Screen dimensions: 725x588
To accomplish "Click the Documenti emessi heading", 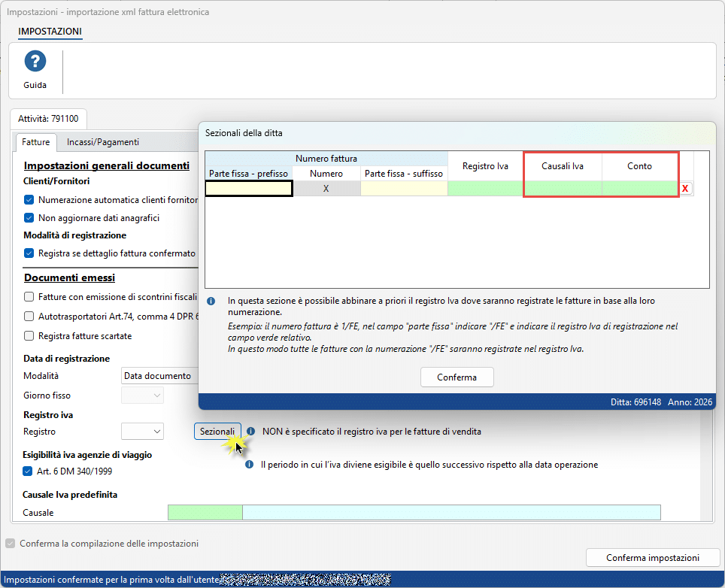I will (69, 277).
